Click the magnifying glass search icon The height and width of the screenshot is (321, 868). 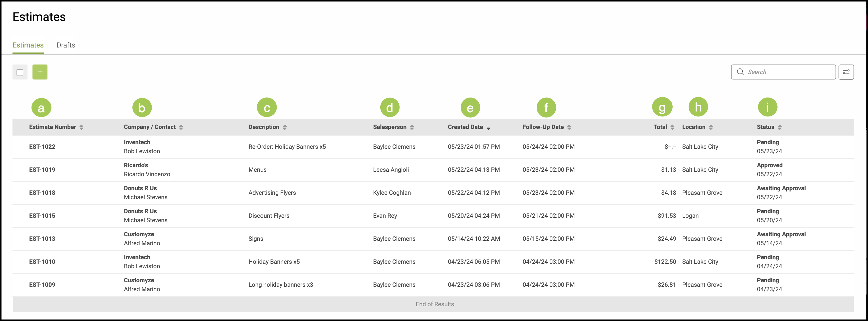tap(740, 72)
